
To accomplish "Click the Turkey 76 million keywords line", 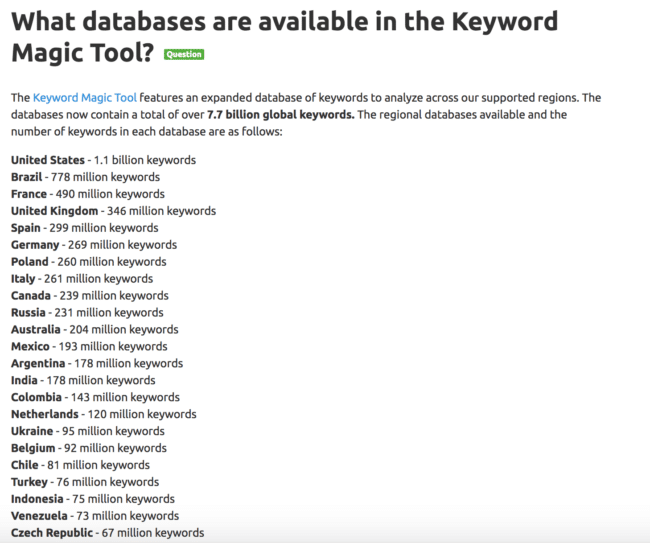I will coord(85,482).
